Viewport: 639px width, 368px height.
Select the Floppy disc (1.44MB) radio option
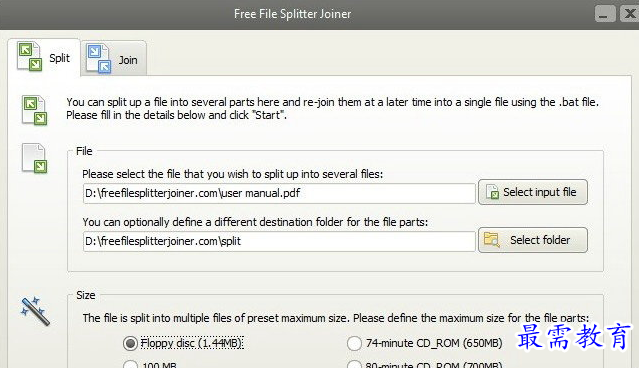[x=130, y=343]
